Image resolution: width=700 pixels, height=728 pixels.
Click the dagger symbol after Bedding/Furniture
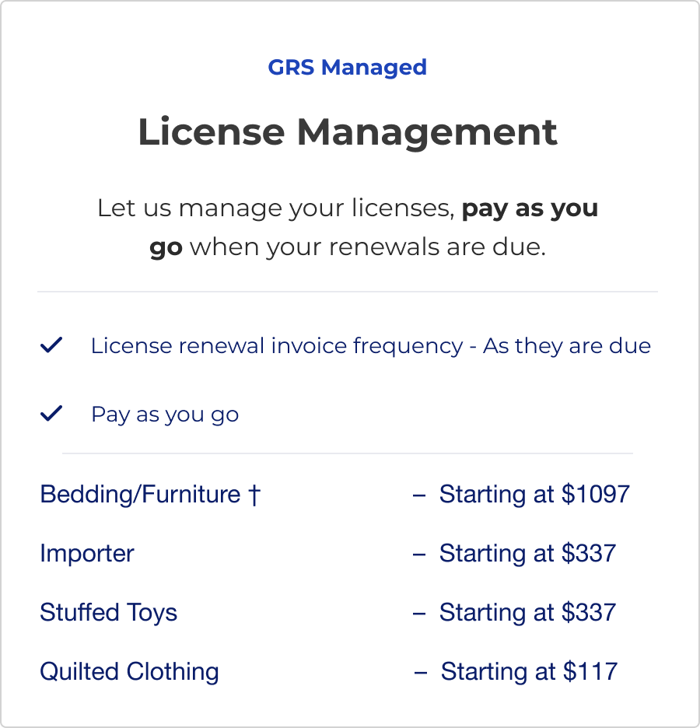[254, 495]
